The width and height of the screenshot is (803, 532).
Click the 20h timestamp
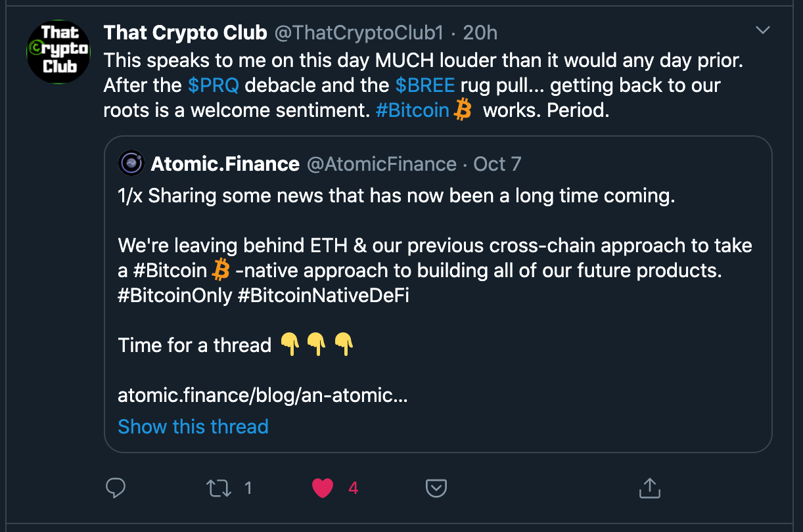tap(480, 32)
